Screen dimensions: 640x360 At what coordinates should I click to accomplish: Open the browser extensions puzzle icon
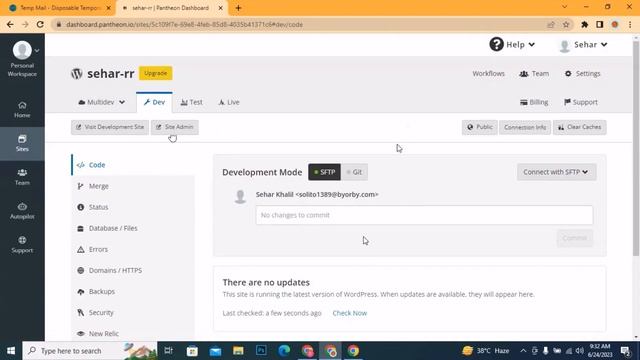(x=584, y=24)
